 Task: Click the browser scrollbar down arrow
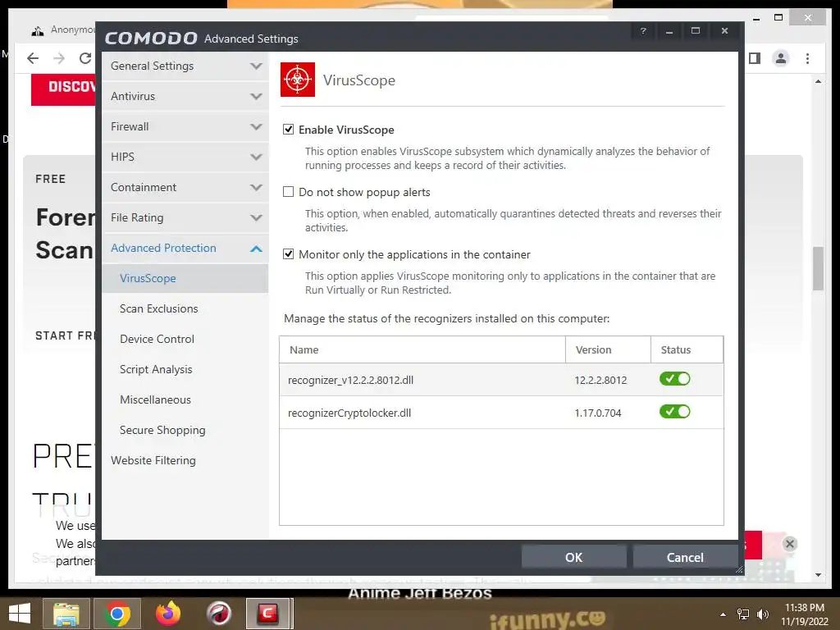[818, 575]
